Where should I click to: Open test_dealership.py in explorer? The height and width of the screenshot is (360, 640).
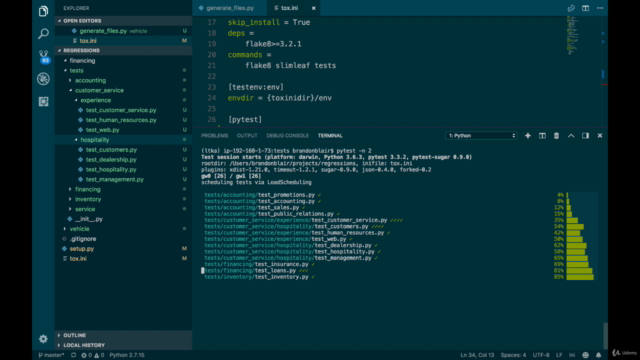[x=123, y=160]
